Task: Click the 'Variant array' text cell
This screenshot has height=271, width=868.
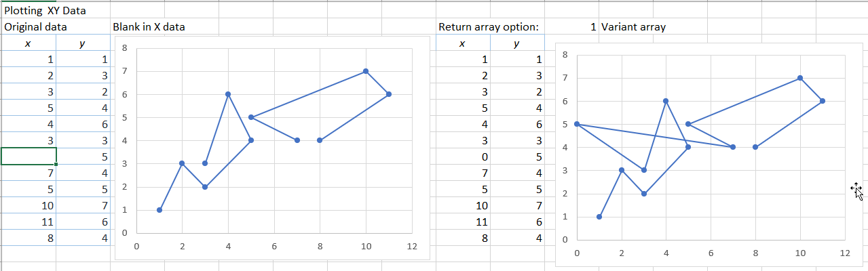Action: 633,27
